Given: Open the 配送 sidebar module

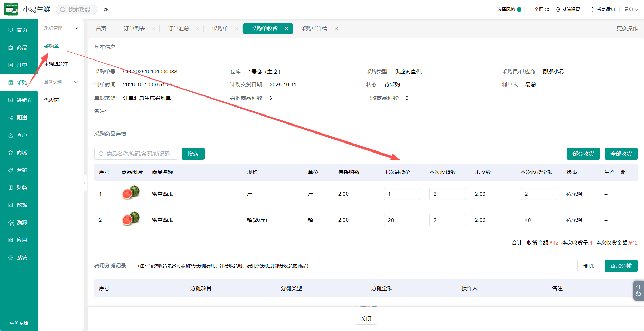Looking at the screenshot, I should point(19,117).
